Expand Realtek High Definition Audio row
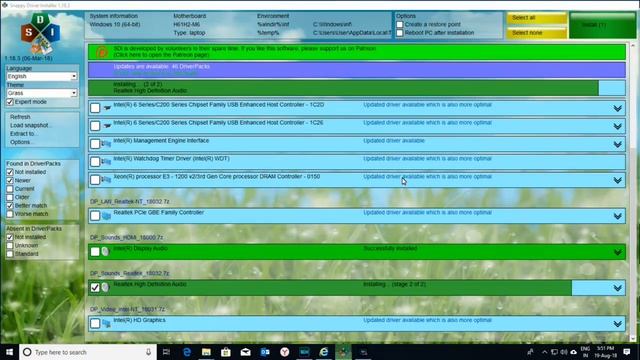 pos(618,288)
